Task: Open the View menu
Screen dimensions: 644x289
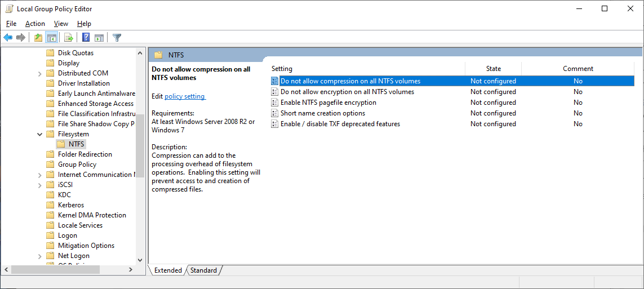Action: [x=61, y=24]
